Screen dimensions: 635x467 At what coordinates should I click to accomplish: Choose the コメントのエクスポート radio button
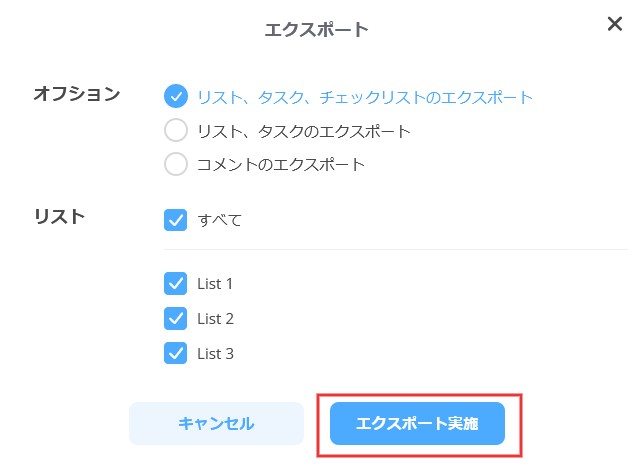[x=176, y=164]
